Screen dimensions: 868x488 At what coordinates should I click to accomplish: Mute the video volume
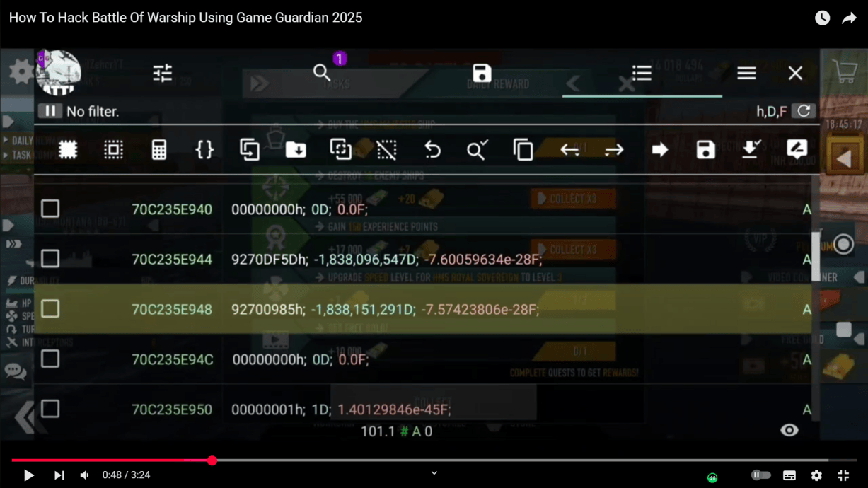click(x=84, y=475)
